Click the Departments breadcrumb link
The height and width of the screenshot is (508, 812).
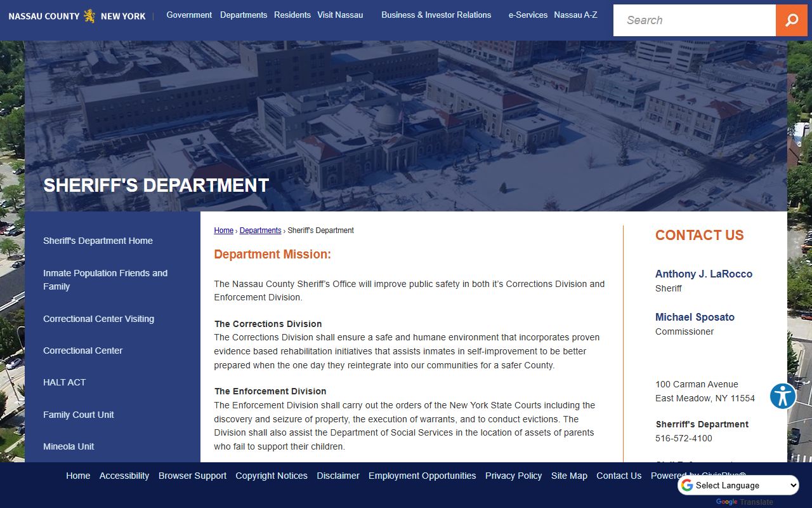260,231
